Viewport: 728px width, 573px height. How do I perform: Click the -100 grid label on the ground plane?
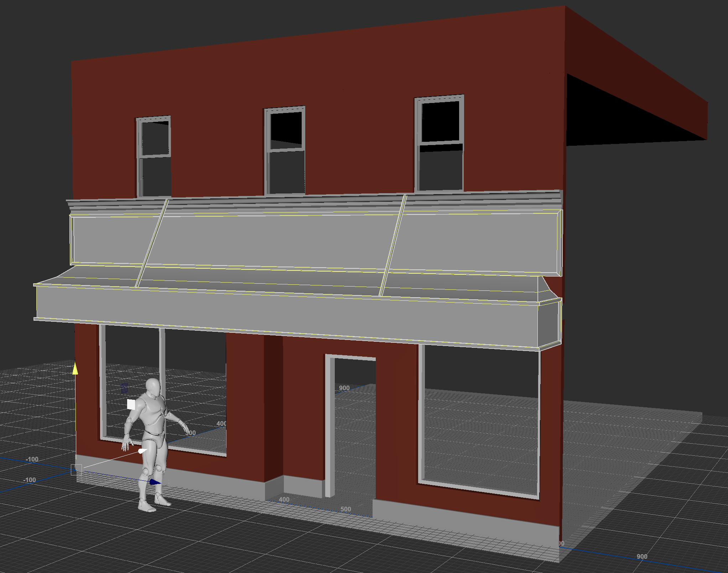(32, 459)
